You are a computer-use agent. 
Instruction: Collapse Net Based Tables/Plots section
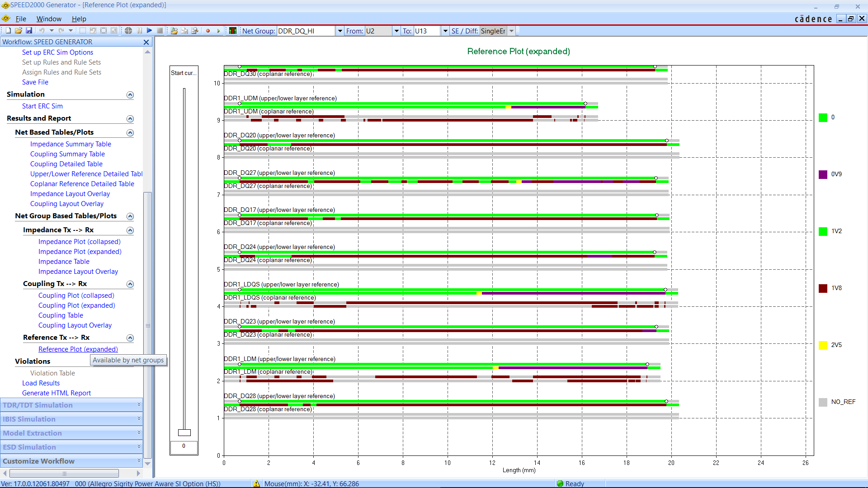point(130,133)
